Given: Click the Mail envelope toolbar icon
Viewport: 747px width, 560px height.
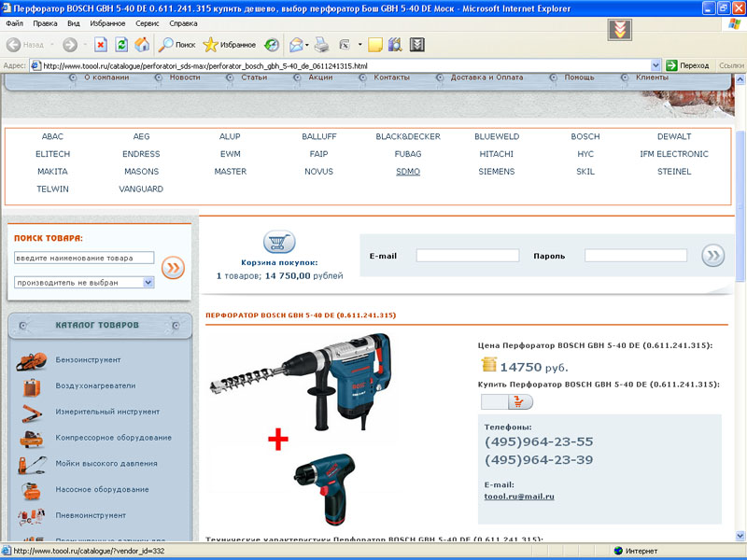Looking at the screenshot, I should pos(296,45).
